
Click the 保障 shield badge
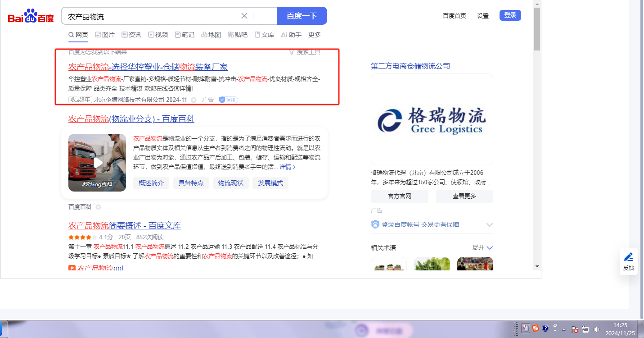tap(228, 100)
